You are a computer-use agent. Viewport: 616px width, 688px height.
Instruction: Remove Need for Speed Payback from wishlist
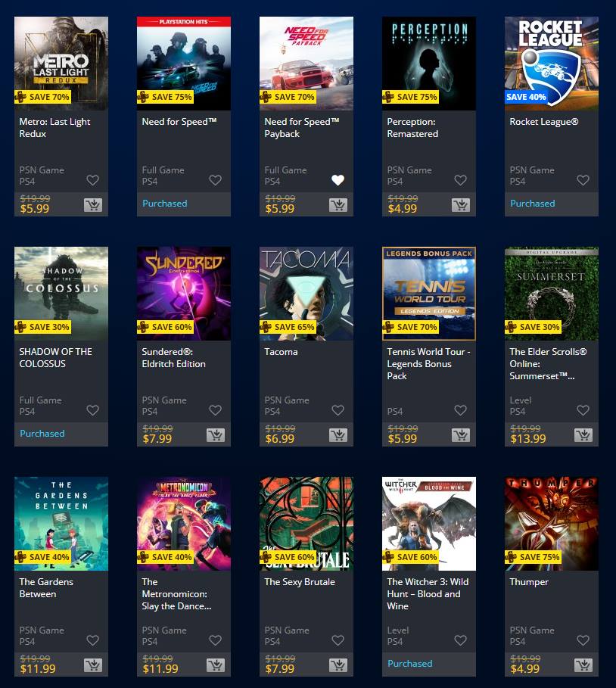coord(338,180)
